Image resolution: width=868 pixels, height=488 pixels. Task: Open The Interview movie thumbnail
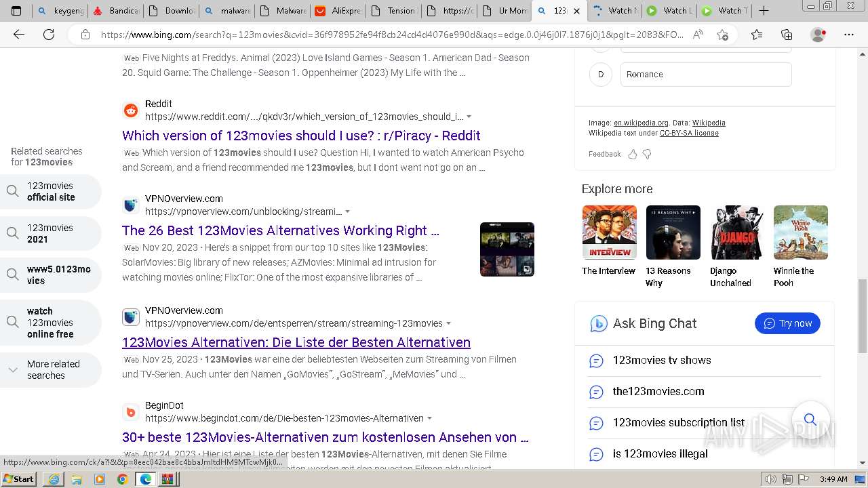[609, 232]
